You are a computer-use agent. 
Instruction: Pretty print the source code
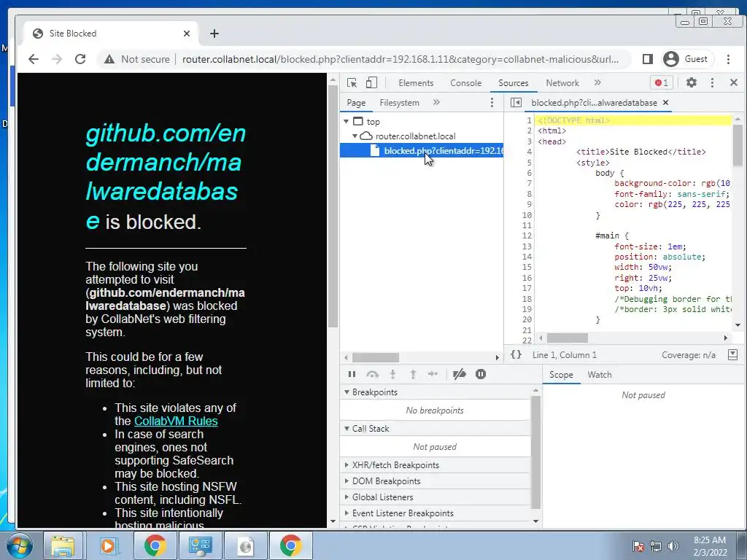pyautogui.click(x=516, y=355)
